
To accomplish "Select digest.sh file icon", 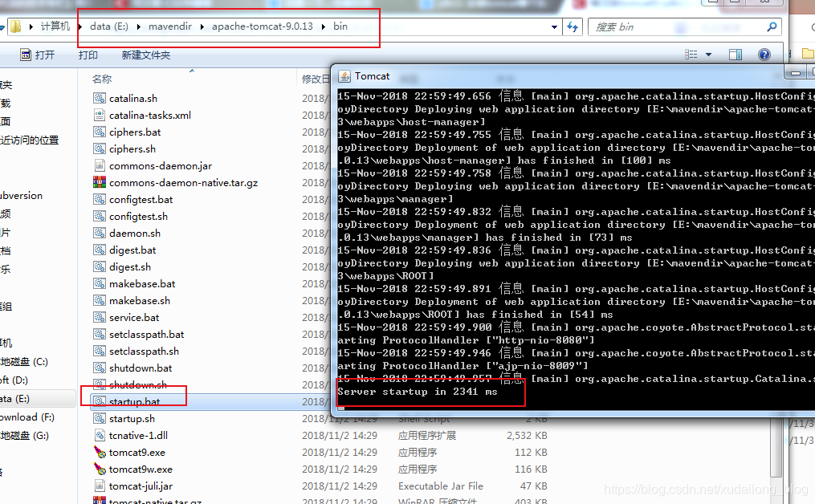I will [x=100, y=266].
